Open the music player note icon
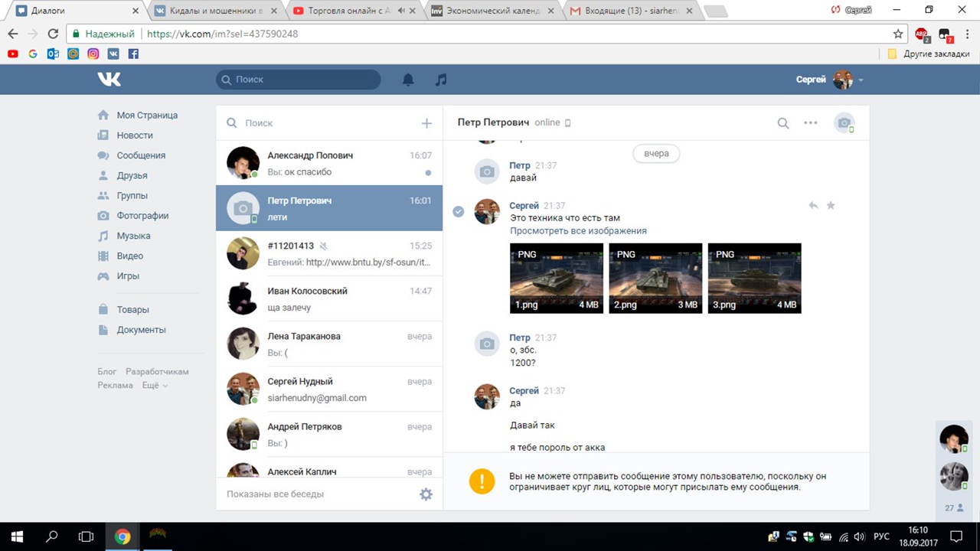The image size is (980, 551). point(440,80)
